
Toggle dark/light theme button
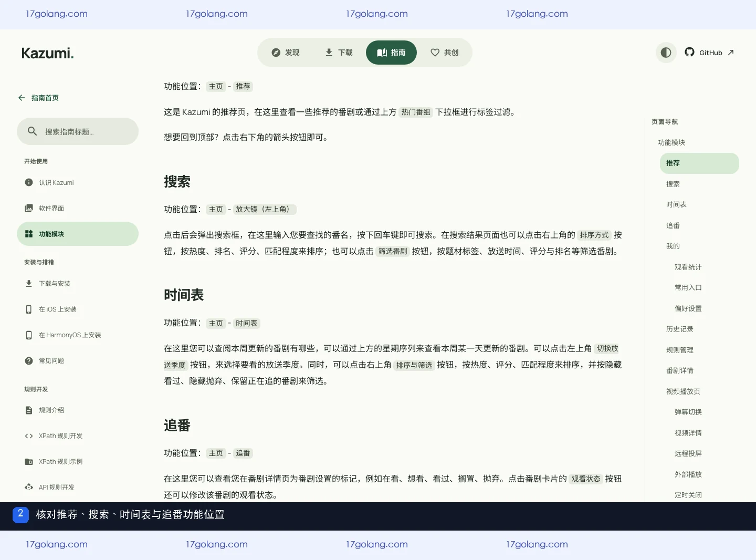pos(666,53)
